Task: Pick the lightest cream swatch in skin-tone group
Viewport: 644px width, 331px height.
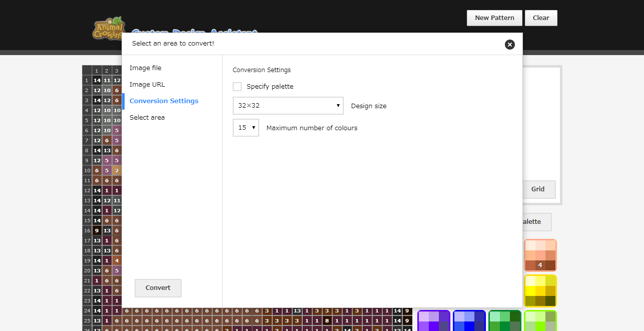Action: point(530,245)
